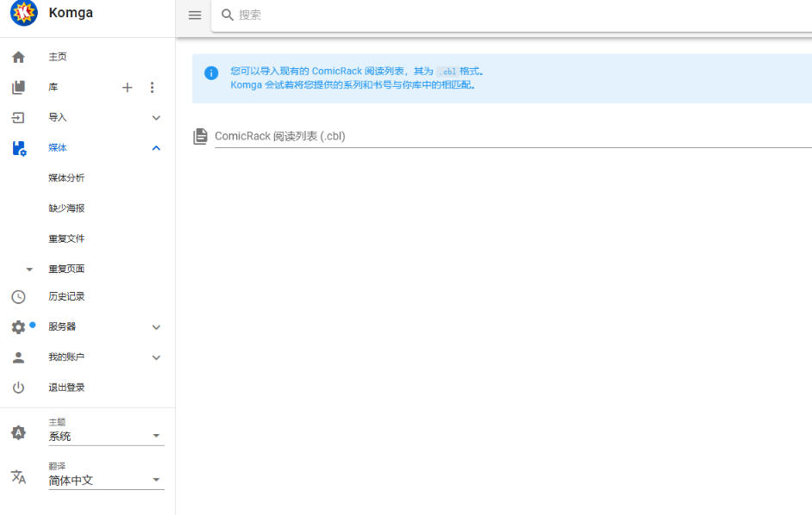Collapse the 媒体 section chevron

tap(156, 148)
